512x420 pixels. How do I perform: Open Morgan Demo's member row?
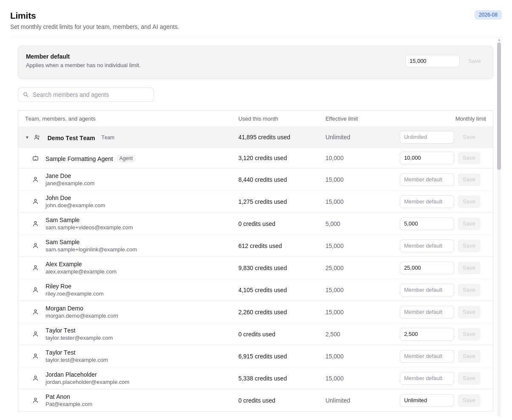(255, 312)
